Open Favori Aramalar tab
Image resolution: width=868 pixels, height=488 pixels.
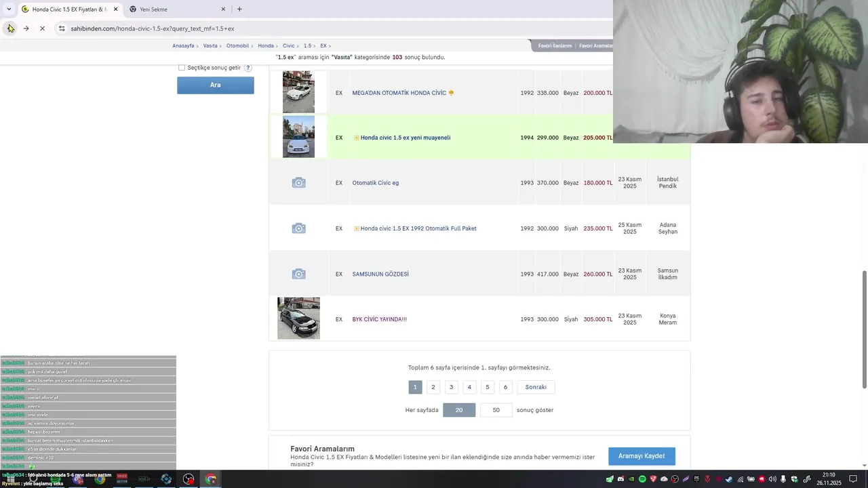(595, 45)
